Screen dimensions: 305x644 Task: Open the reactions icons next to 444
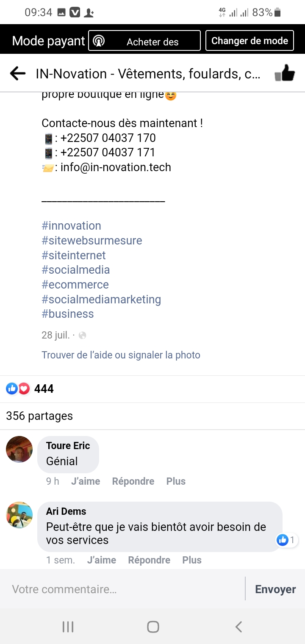coord(18,389)
